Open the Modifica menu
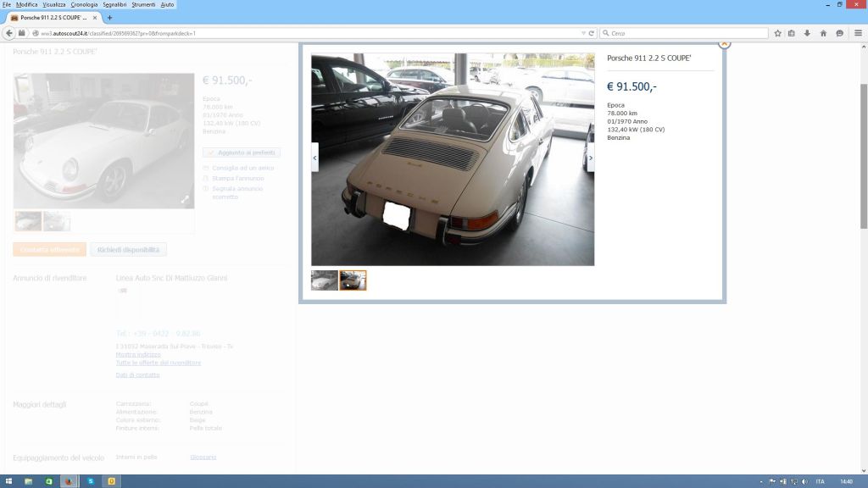The width and height of the screenshot is (868, 488). (26, 4)
